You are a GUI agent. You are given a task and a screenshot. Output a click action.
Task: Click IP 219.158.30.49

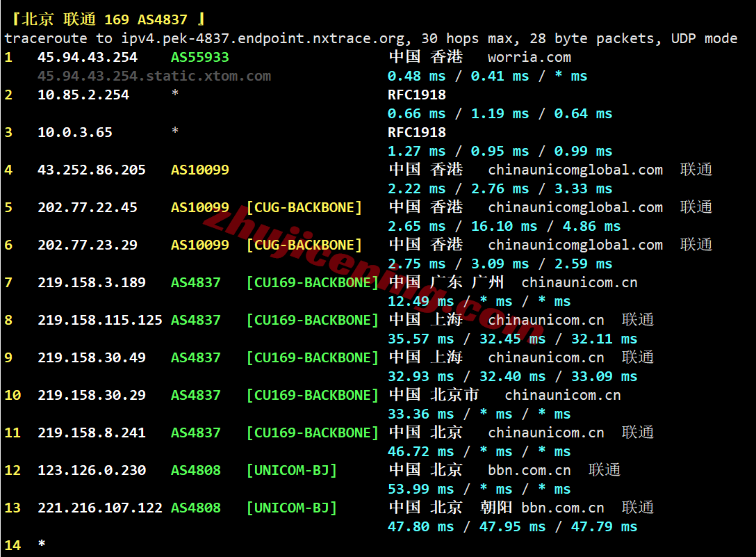coord(92,358)
